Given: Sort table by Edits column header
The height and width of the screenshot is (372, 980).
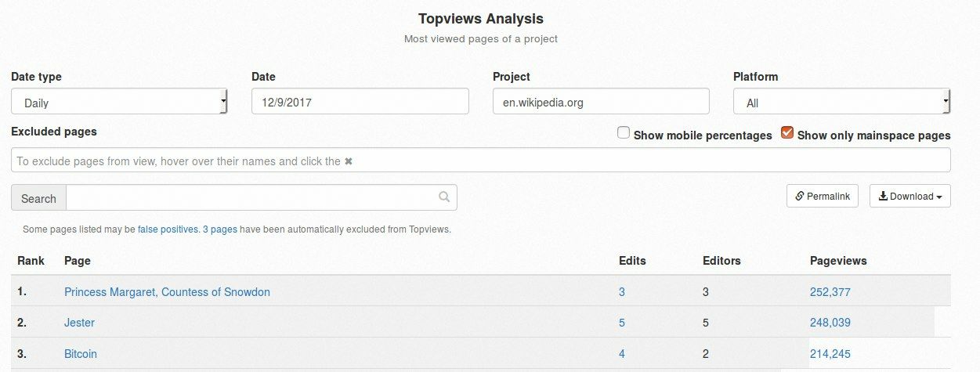Looking at the screenshot, I should pos(632,261).
